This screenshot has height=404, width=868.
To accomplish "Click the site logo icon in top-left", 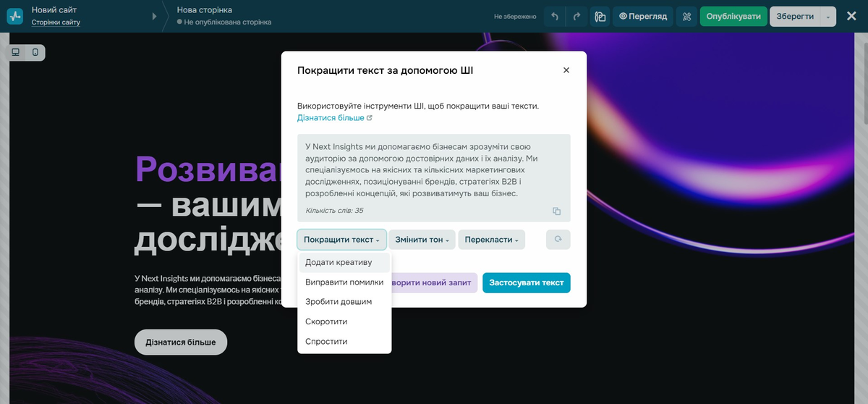I will pyautogui.click(x=15, y=16).
